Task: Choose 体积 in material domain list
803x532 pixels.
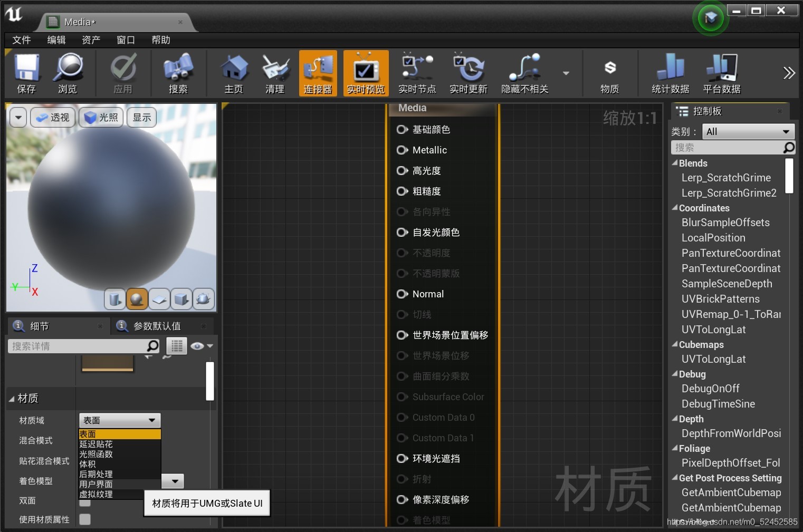Action: (x=119, y=464)
